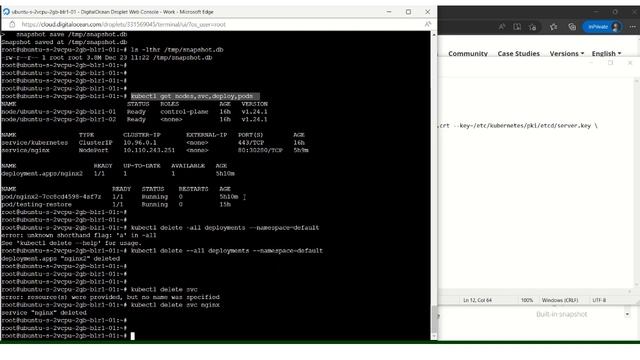The image size is (640, 360).
Task: Open the Edge settings and more menu
Action: 633,27
